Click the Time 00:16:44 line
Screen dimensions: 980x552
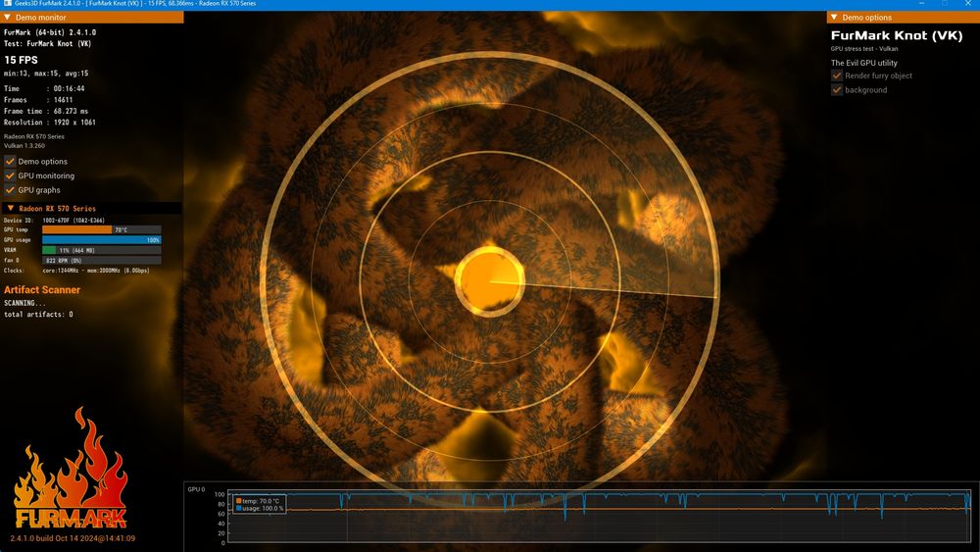pos(44,89)
